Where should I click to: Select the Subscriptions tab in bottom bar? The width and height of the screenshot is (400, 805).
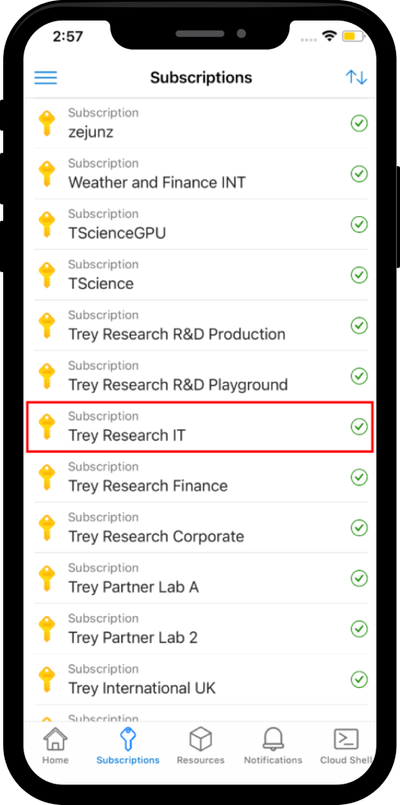128,745
